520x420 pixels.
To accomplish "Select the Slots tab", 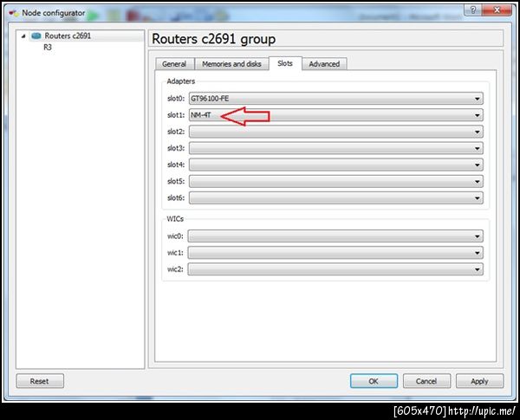I will click(x=285, y=63).
